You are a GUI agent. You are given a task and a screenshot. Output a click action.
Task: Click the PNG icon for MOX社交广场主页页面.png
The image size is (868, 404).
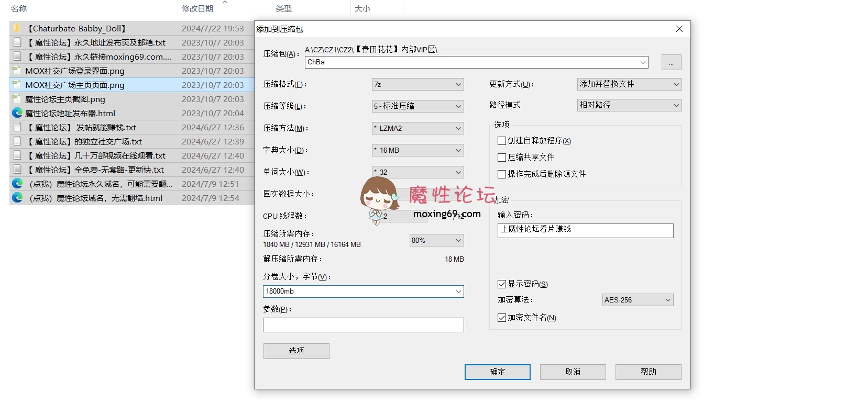[17, 84]
